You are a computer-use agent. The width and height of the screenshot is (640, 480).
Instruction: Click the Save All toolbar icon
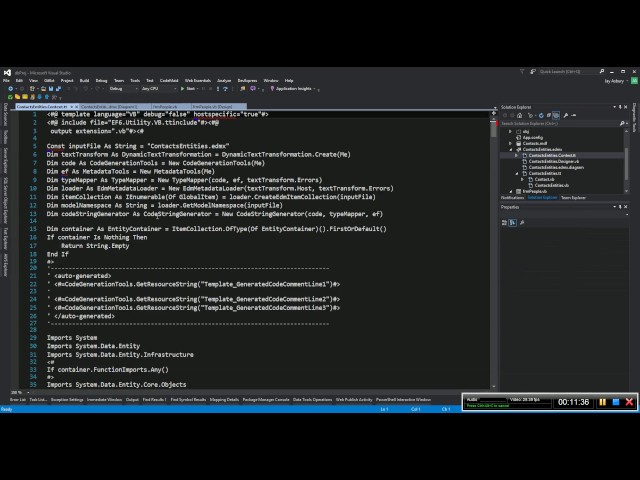click(58, 89)
